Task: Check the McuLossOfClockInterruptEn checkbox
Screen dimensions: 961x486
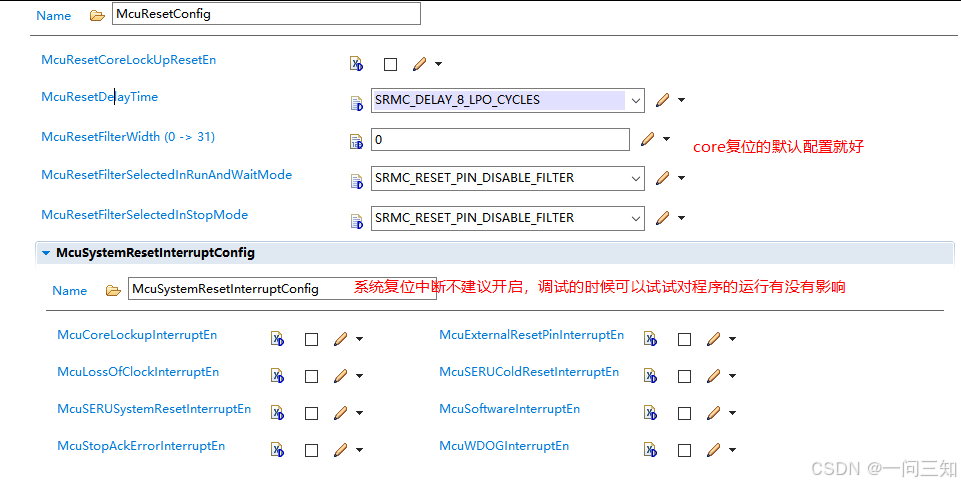Action: (311, 376)
